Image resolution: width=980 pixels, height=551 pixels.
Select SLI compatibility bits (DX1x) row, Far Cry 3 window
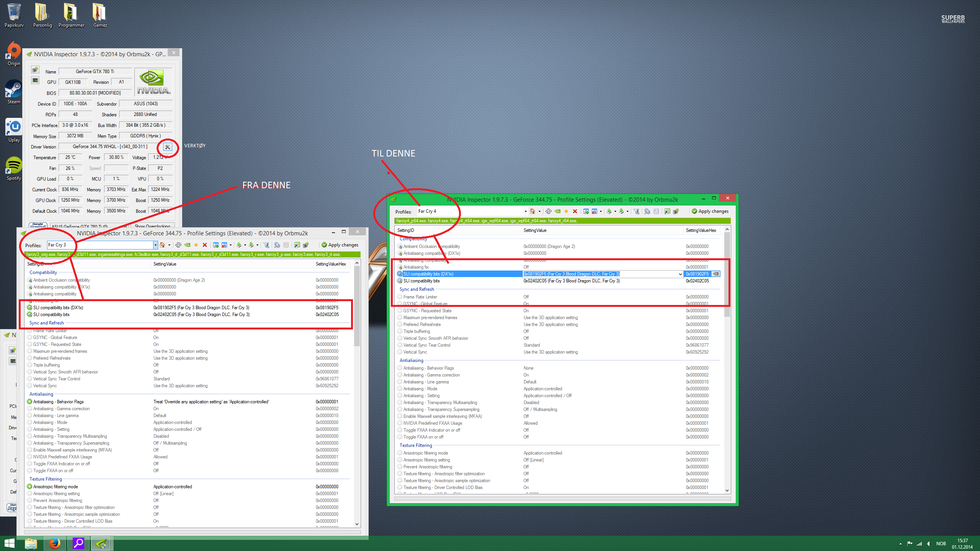(x=188, y=308)
